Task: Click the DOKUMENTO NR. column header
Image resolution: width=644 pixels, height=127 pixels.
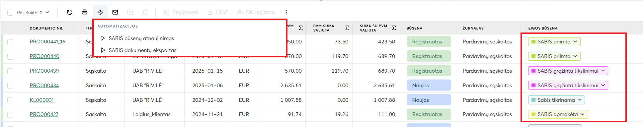Action: pos(46,28)
